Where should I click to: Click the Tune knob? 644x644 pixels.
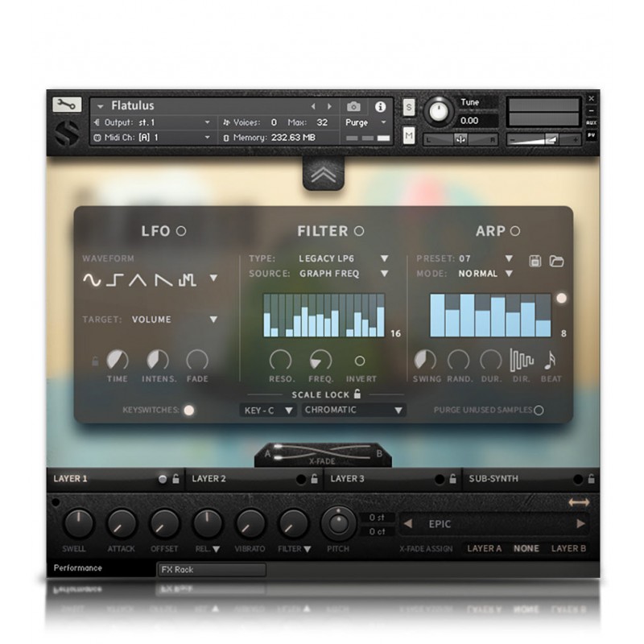[x=440, y=110]
